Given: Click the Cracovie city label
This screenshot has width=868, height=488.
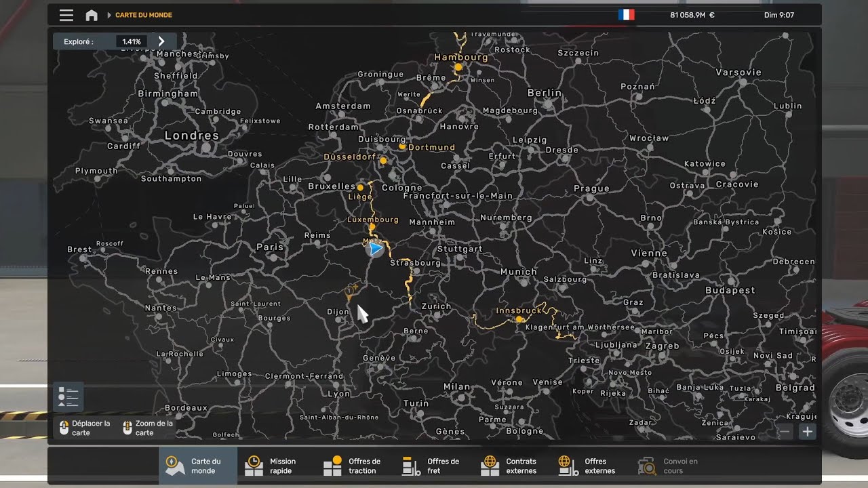Looking at the screenshot, I should 737,184.
